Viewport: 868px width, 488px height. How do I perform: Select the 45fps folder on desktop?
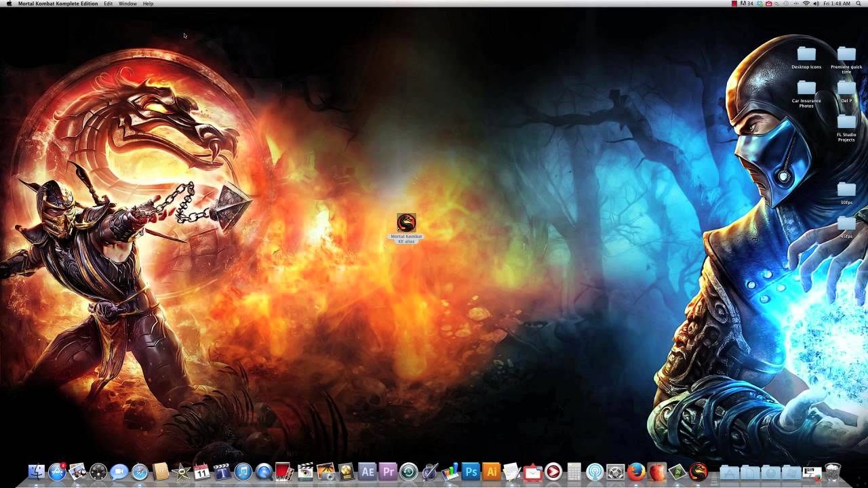click(846, 226)
